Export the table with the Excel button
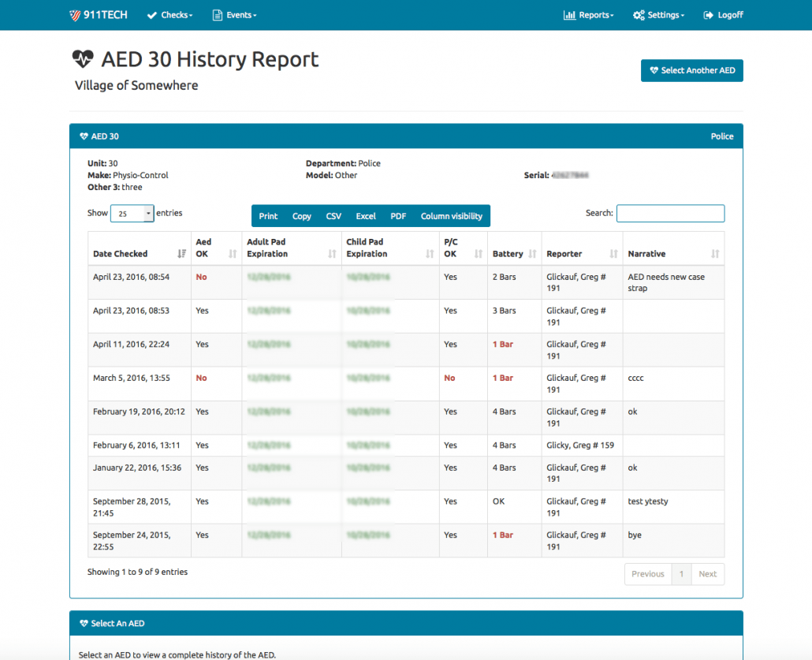 [x=366, y=216]
